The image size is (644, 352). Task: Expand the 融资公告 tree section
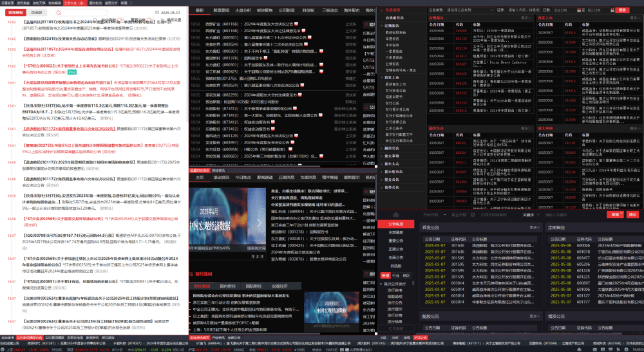point(381,148)
